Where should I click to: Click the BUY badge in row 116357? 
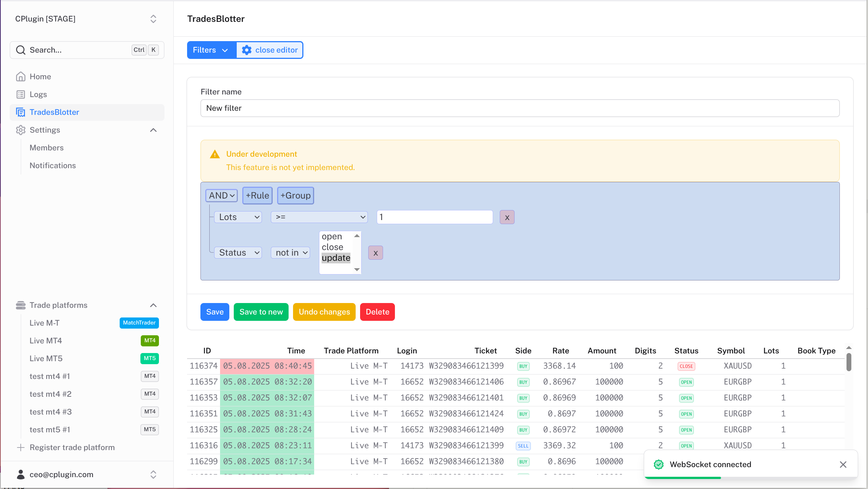pos(523,382)
